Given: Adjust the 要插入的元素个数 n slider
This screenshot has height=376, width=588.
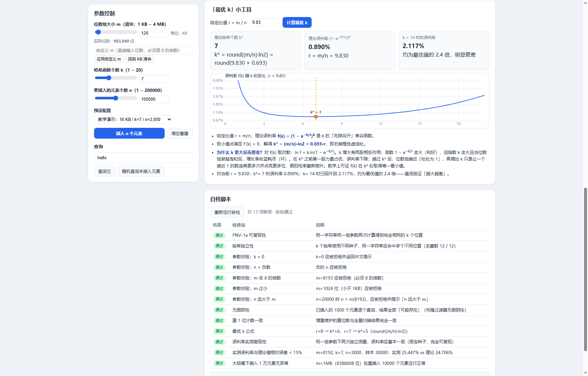Looking at the screenshot, I should (116, 98).
